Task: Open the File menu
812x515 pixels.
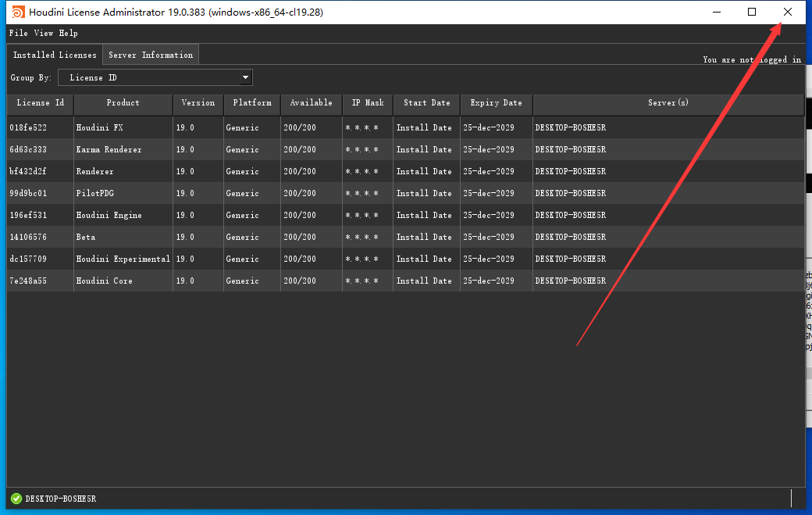Action: (18, 33)
